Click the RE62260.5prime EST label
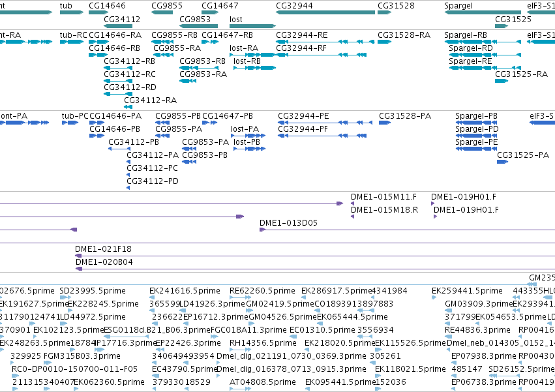The width and height of the screenshot is (555, 392). point(262,291)
